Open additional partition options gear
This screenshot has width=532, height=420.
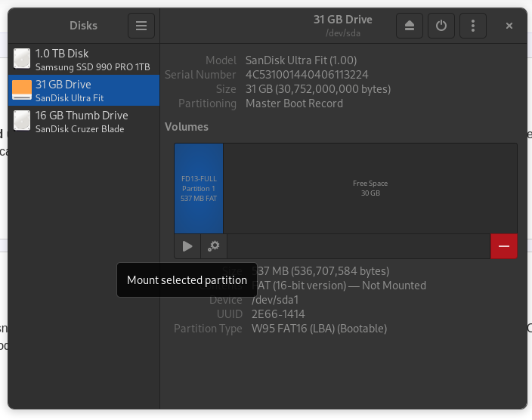(214, 246)
